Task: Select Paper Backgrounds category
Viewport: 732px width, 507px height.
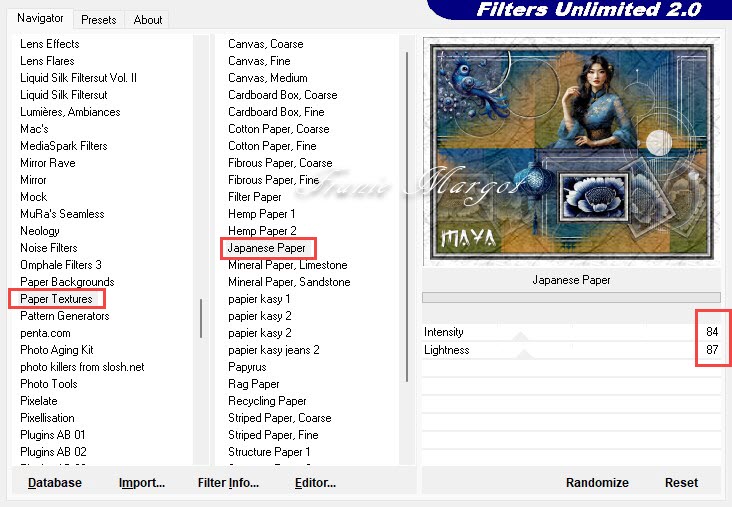Action: pos(67,282)
